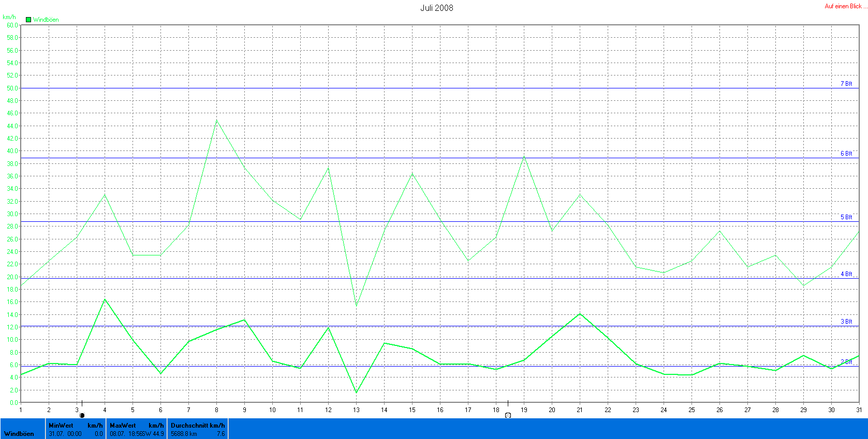
Task: Click the '6.0' y-axis value
Action: tap(14, 365)
